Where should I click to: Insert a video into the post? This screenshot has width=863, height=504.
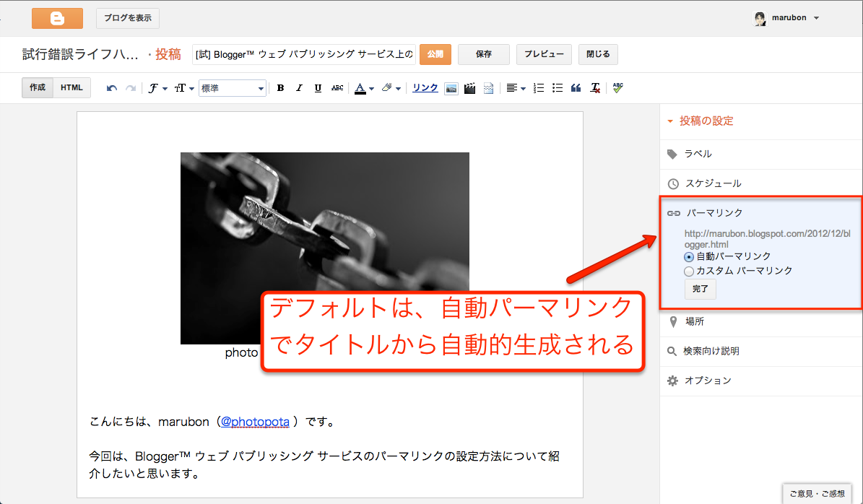coord(469,88)
